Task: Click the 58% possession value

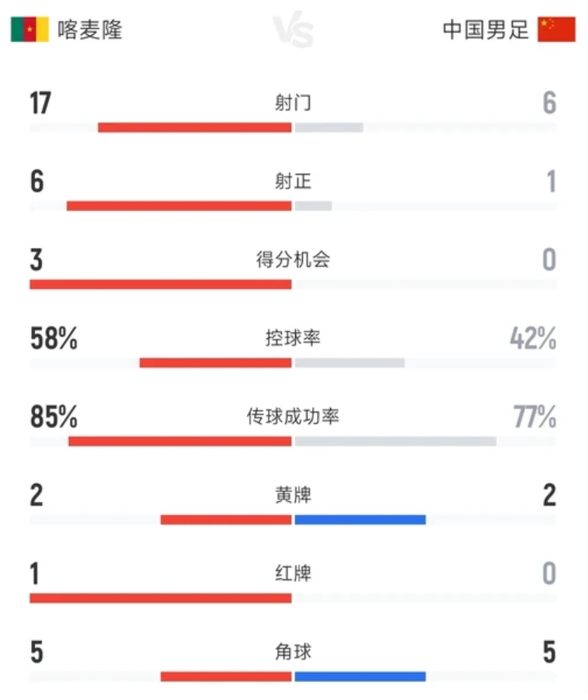Action: (x=54, y=339)
